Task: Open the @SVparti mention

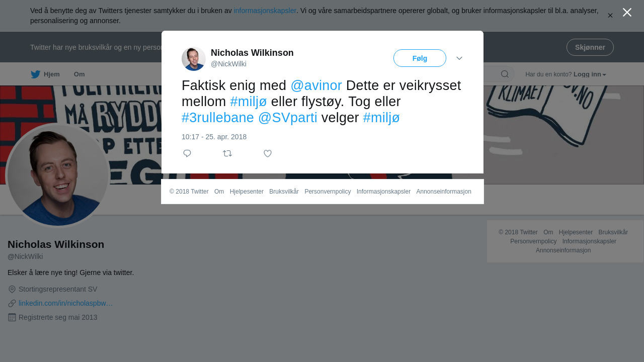Action: 288,118
